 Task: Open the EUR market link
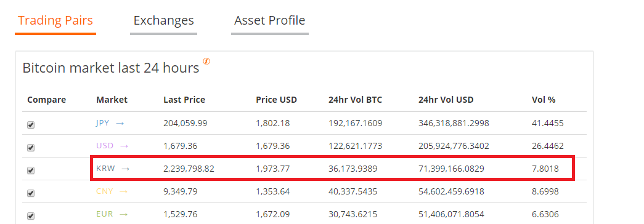click(104, 214)
